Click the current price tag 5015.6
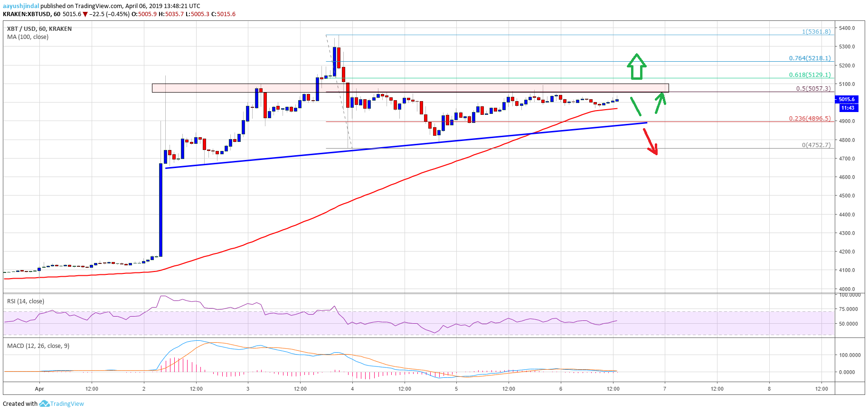868x412 pixels. (846, 99)
